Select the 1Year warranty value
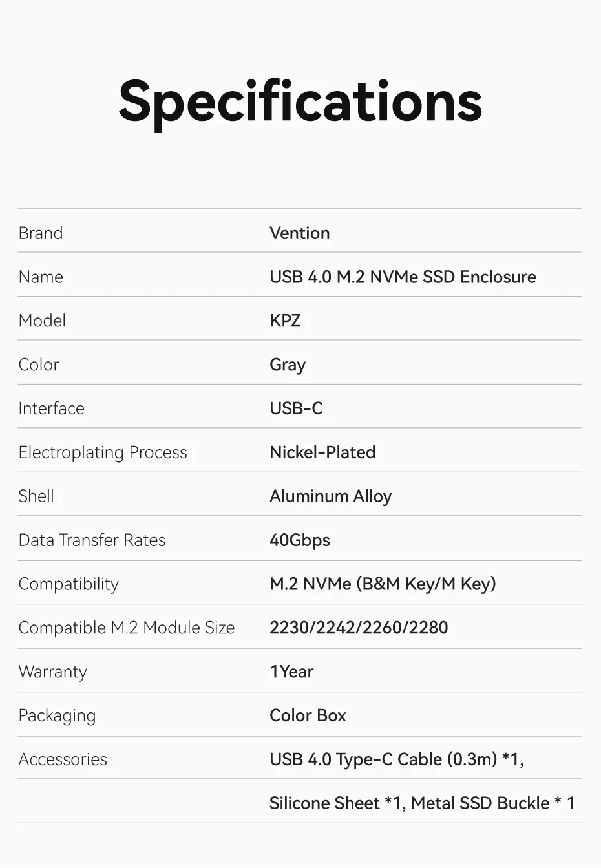The height and width of the screenshot is (868, 601). pos(291,672)
